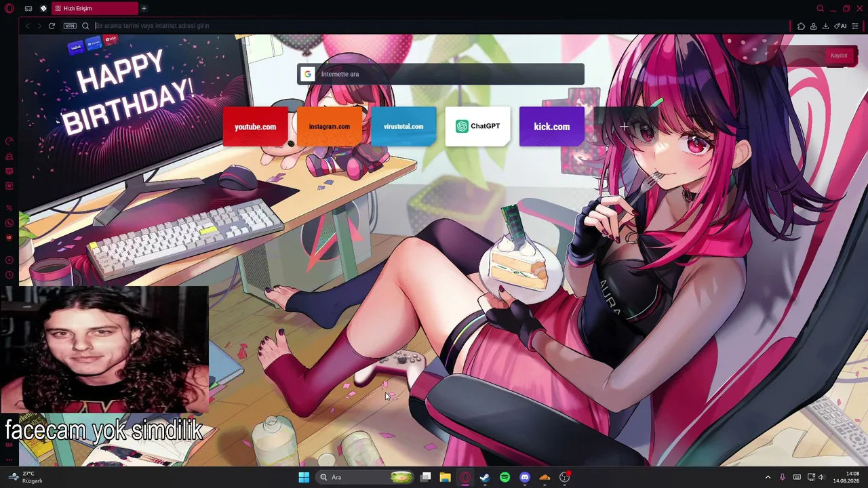Click the Kaydol sign-up button
The width and height of the screenshot is (868, 488).
pyautogui.click(x=839, y=56)
